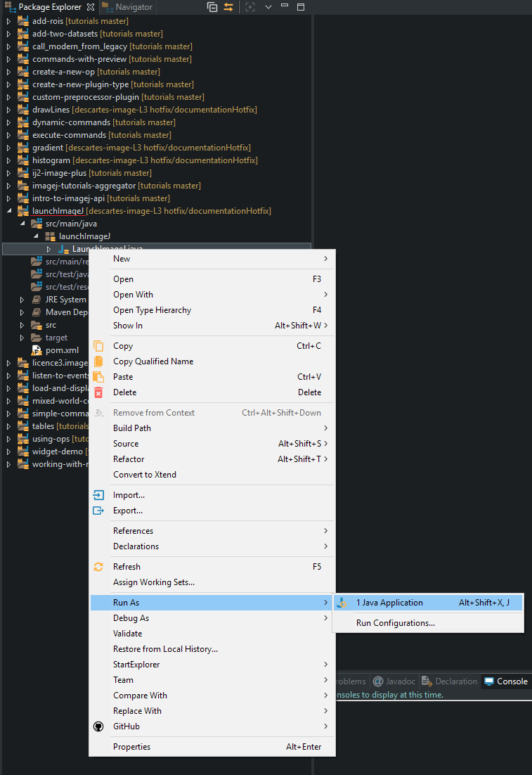
Task: Maximize the Package Explorer view
Action: (301, 7)
